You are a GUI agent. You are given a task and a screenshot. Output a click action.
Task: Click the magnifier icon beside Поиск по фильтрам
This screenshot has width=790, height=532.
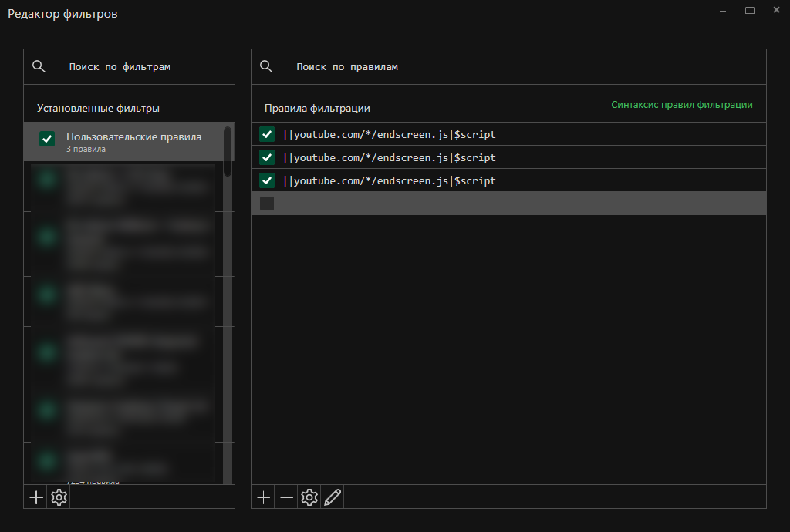coord(39,66)
